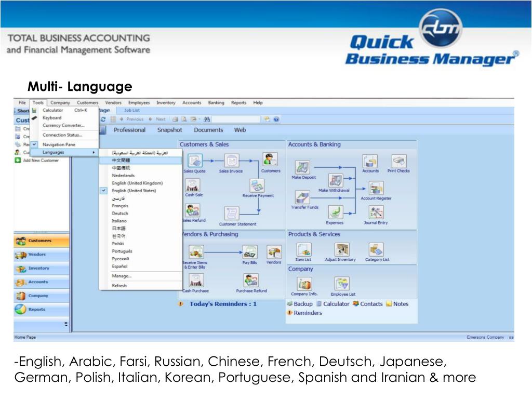This screenshot has height=399, width=532.
Task: Open the Reports menu
Action: point(238,102)
